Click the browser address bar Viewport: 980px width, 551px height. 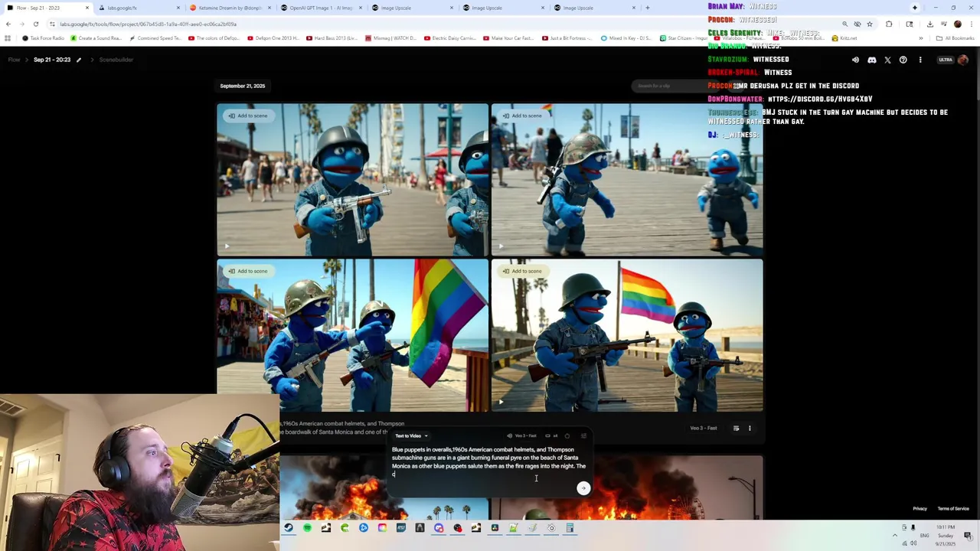444,24
